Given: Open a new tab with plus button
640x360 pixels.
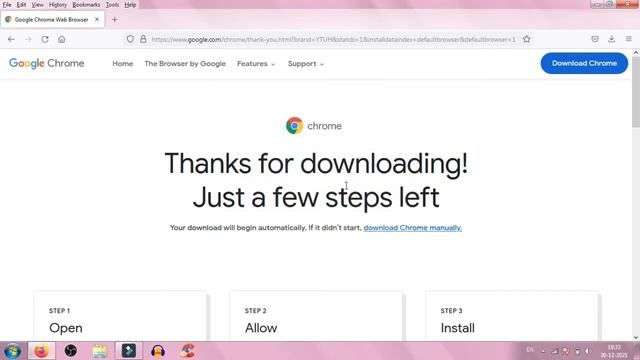Looking at the screenshot, I should pos(115,20).
